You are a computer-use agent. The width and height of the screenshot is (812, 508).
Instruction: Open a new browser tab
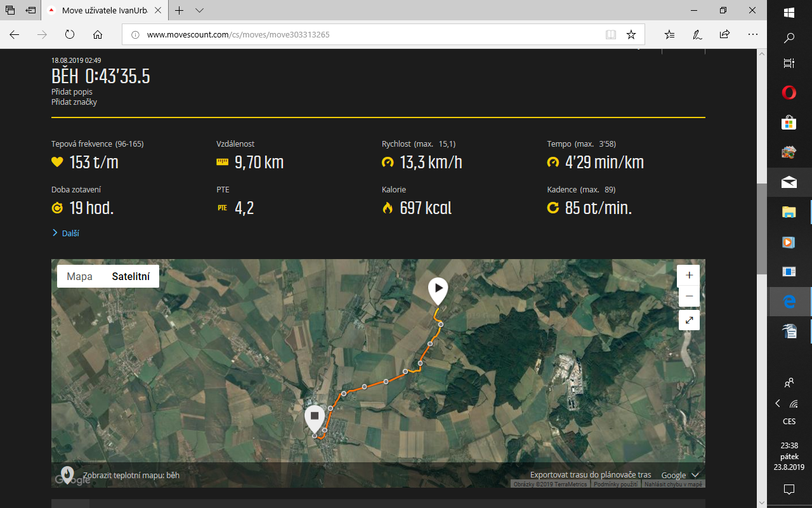click(x=180, y=11)
